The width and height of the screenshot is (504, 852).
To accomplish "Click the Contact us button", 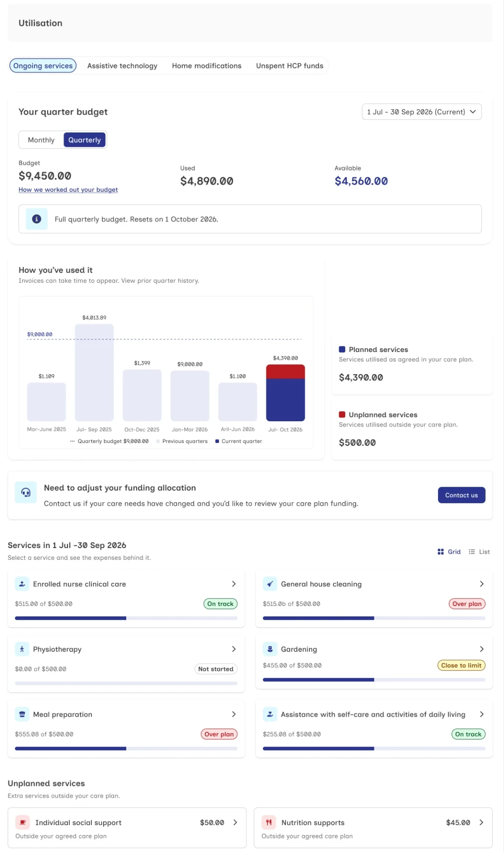I will click(x=462, y=495).
